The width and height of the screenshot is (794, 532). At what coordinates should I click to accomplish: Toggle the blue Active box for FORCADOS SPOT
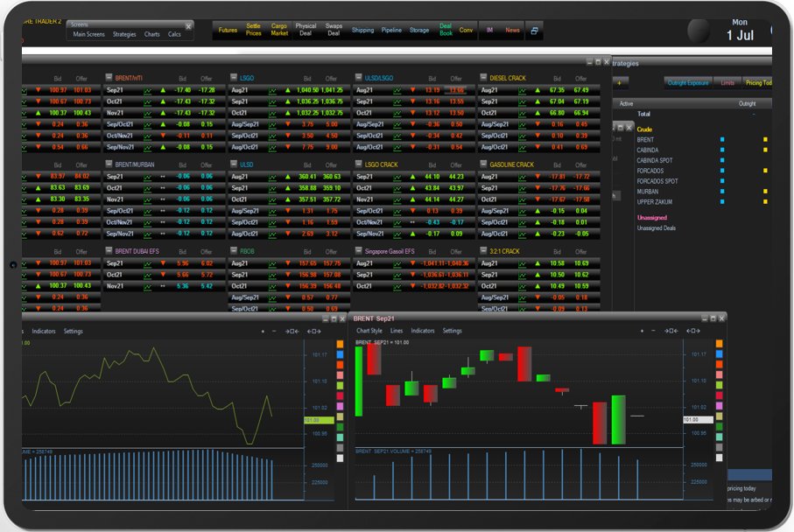(x=722, y=181)
